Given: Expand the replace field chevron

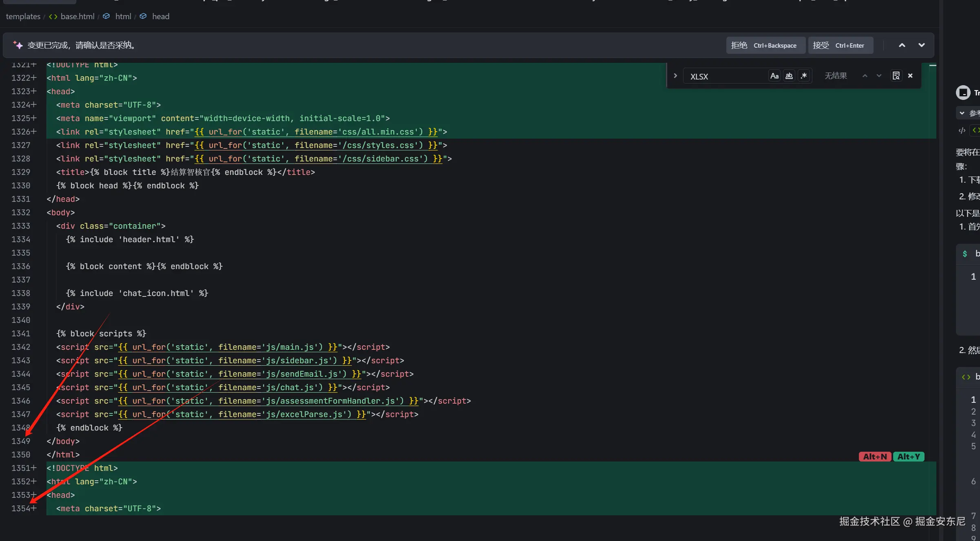Looking at the screenshot, I should [x=675, y=76].
